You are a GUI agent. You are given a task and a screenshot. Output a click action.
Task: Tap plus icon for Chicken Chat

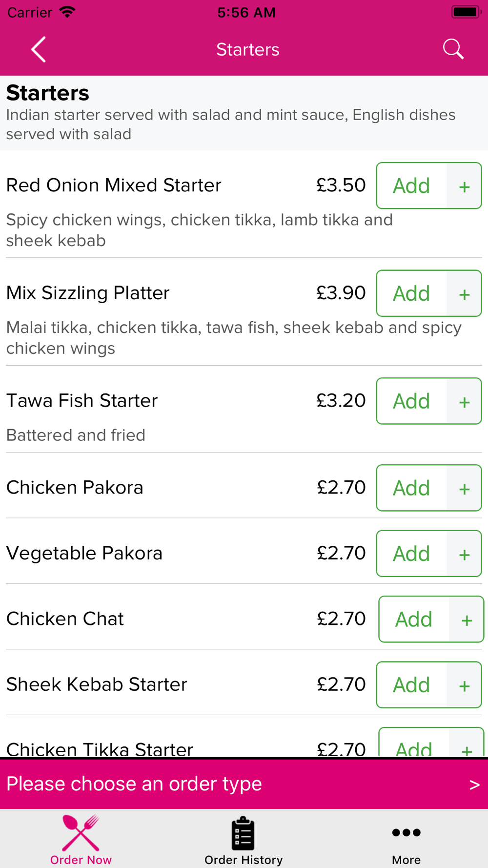pyautogui.click(x=467, y=620)
